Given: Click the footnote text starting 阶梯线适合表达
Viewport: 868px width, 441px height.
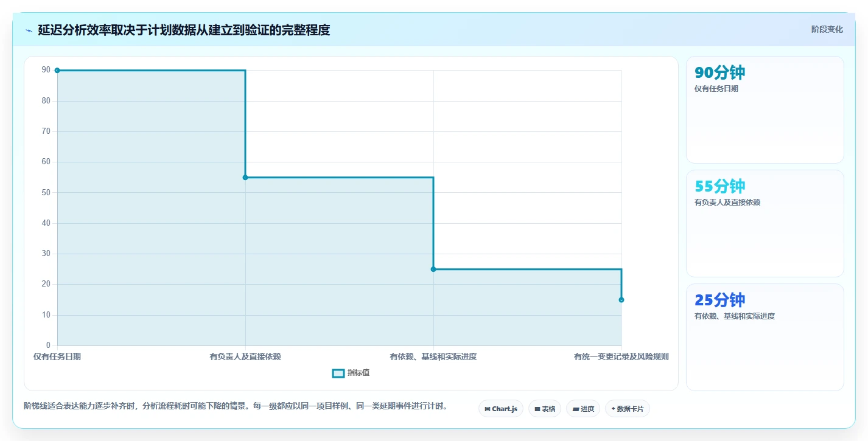Looking at the screenshot, I should tap(236, 406).
